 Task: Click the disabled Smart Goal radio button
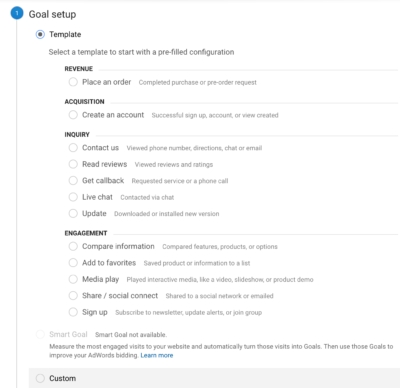[40, 334]
